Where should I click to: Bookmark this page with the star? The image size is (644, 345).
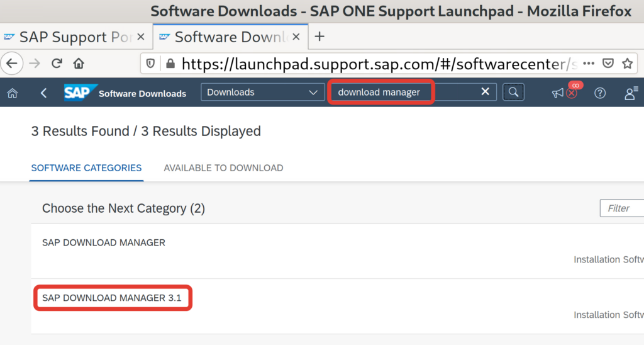tap(627, 64)
